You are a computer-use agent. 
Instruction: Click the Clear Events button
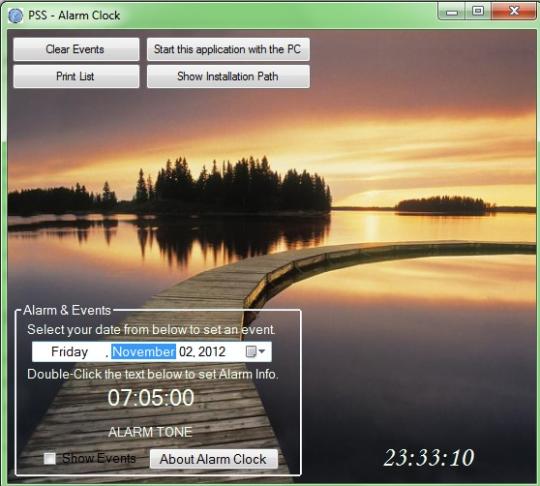[76, 49]
